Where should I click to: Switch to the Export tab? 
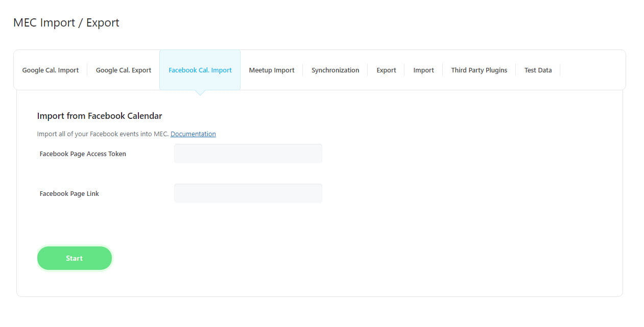coord(386,70)
